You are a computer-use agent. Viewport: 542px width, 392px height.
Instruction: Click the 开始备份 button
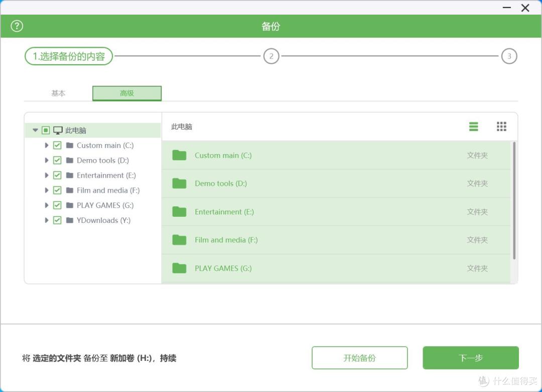pyautogui.click(x=359, y=358)
